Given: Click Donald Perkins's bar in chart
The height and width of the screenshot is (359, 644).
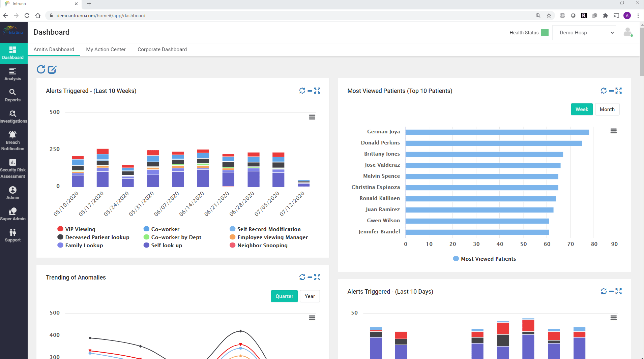Looking at the screenshot, I should [494, 143].
